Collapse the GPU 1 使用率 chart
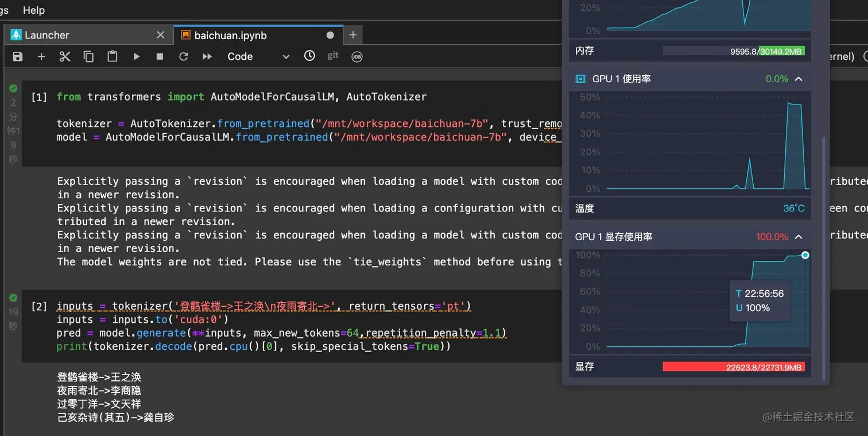868x436 pixels. [799, 79]
